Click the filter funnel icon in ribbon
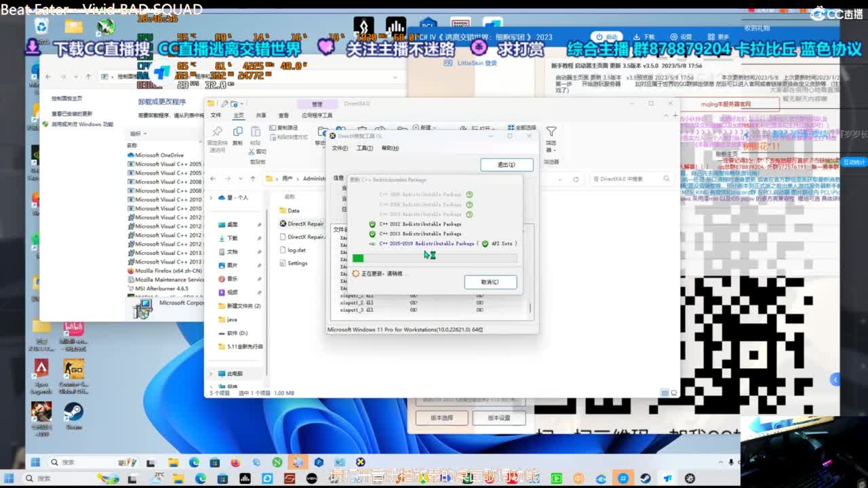Screen dimensions: 868x488 coord(551,131)
